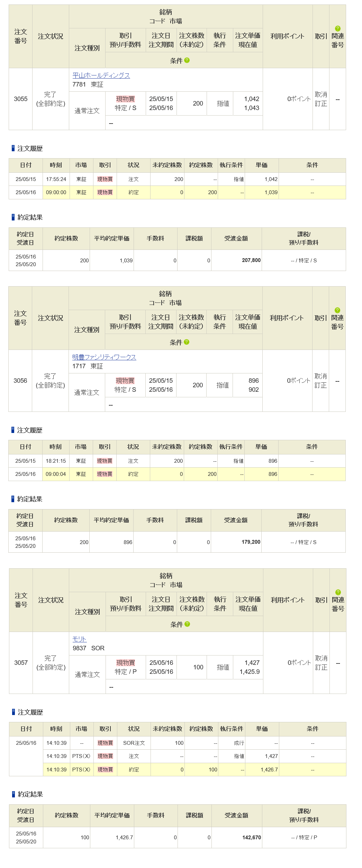Open 明豊ファシリティワークス stock link
Screen dimensions: 362x868
pyautogui.click(x=104, y=357)
